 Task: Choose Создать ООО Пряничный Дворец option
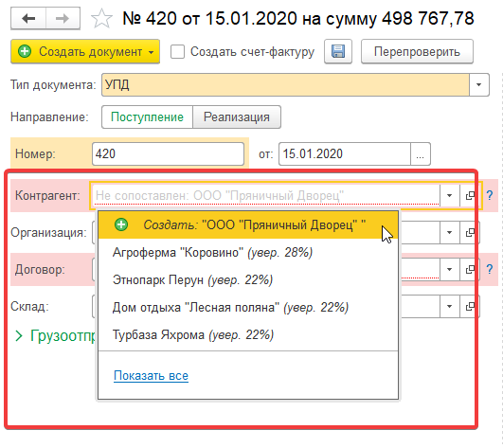(x=248, y=224)
